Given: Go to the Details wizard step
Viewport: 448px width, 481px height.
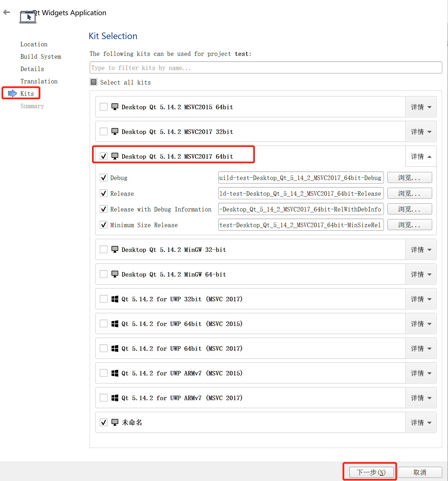Looking at the screenshot, I should pos(32,69).
